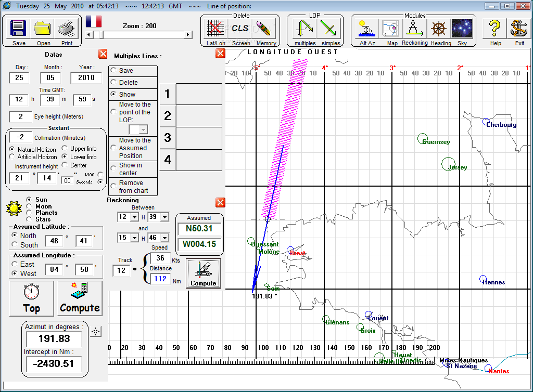Close the Multiples Lines panel
The image size is (533, 392).
point(220,53)
